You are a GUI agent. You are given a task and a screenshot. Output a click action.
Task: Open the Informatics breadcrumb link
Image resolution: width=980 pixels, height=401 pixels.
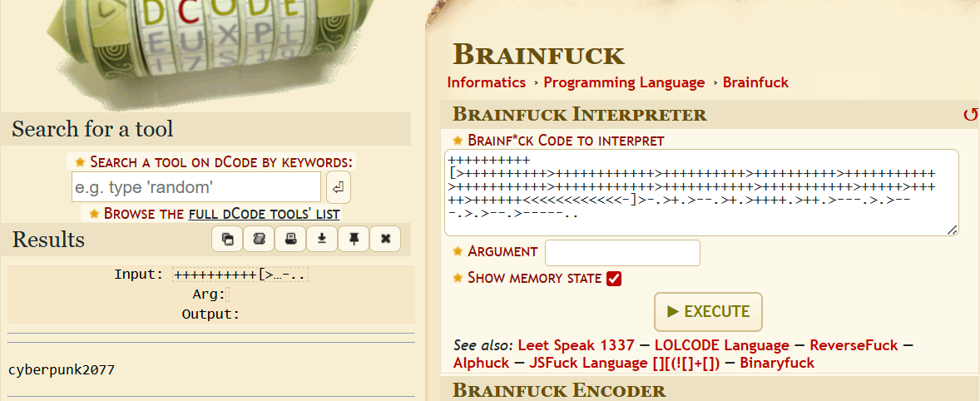486,82
